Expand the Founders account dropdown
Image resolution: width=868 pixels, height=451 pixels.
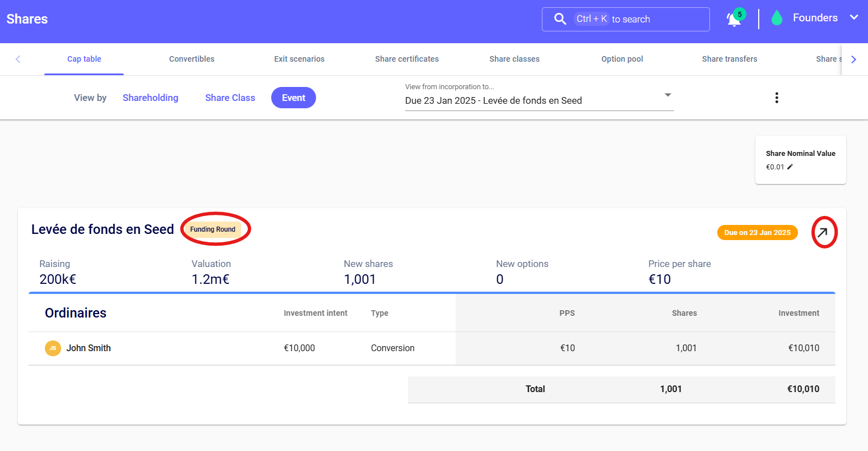pos(853,18)
